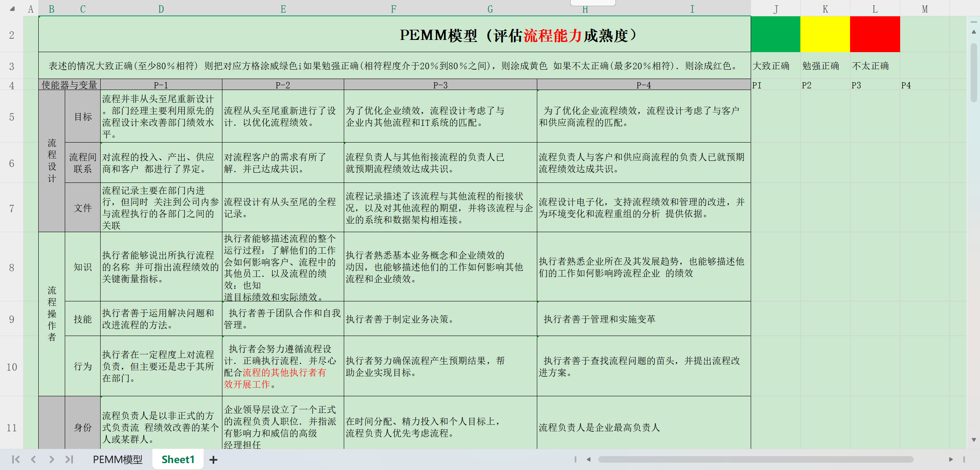Select the green color swatch cell
Image resolution: width=980 pixels, height=470 pixels.
pos(775,34)
